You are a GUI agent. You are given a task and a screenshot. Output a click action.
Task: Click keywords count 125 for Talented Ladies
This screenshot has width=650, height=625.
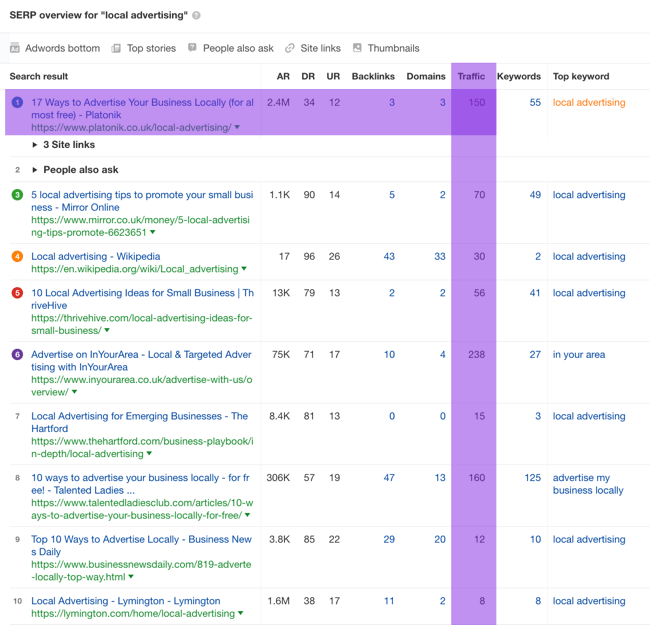(532, 478)
